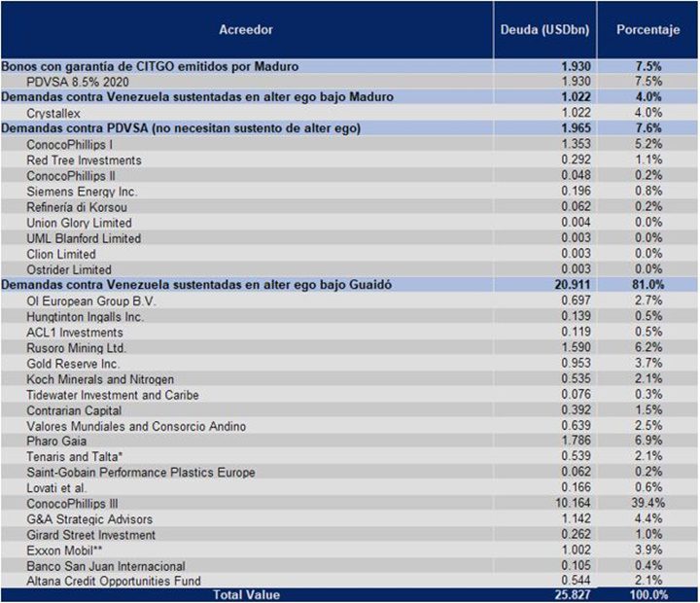The image size is (700, 603).
Task: Select the Exxon Mobil** row
Action: click(63, 550)
